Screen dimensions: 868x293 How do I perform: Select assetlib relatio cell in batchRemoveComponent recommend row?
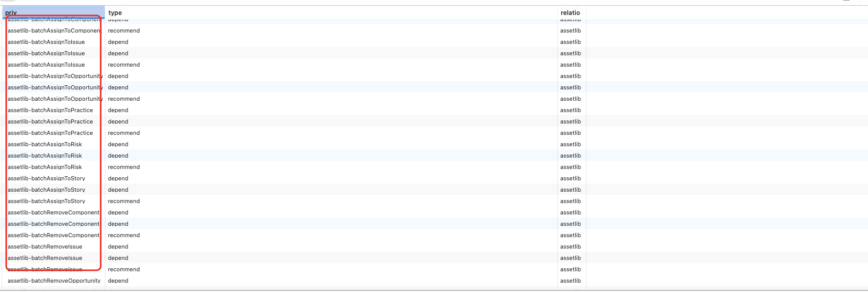571,235
